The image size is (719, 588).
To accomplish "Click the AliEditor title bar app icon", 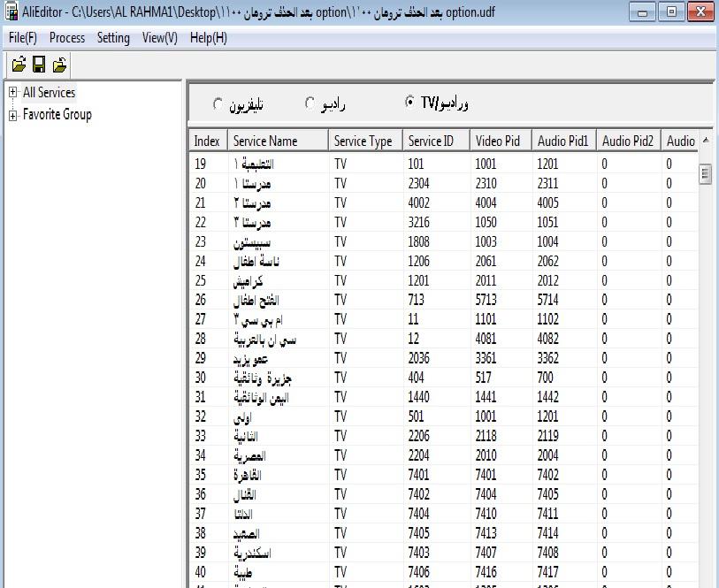I will point(11,11).
